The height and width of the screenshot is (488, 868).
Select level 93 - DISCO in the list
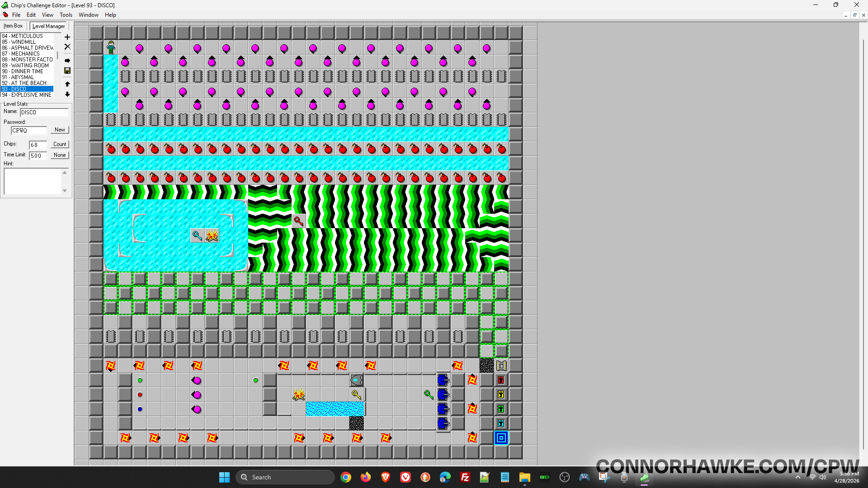pos(27,89)
